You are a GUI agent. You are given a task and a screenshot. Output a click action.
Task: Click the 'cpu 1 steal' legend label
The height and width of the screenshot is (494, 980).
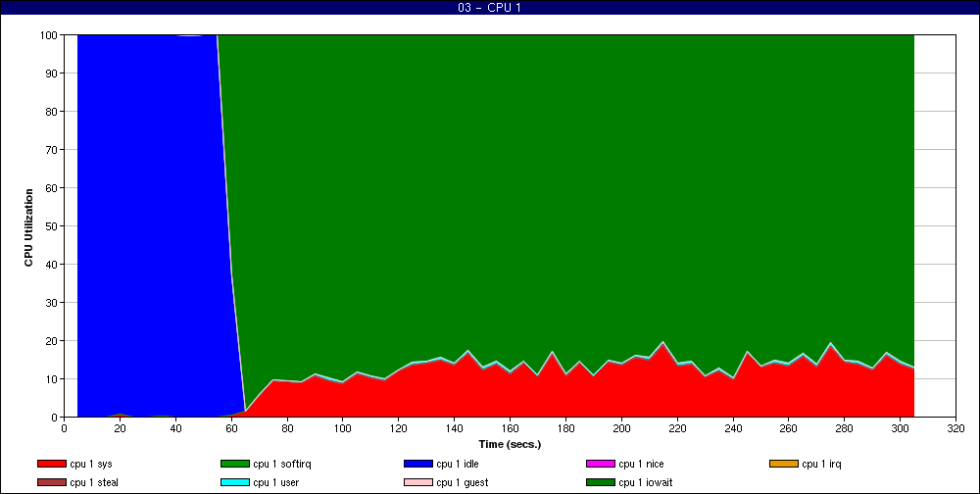pyautogui.click(x=94, y=483)
